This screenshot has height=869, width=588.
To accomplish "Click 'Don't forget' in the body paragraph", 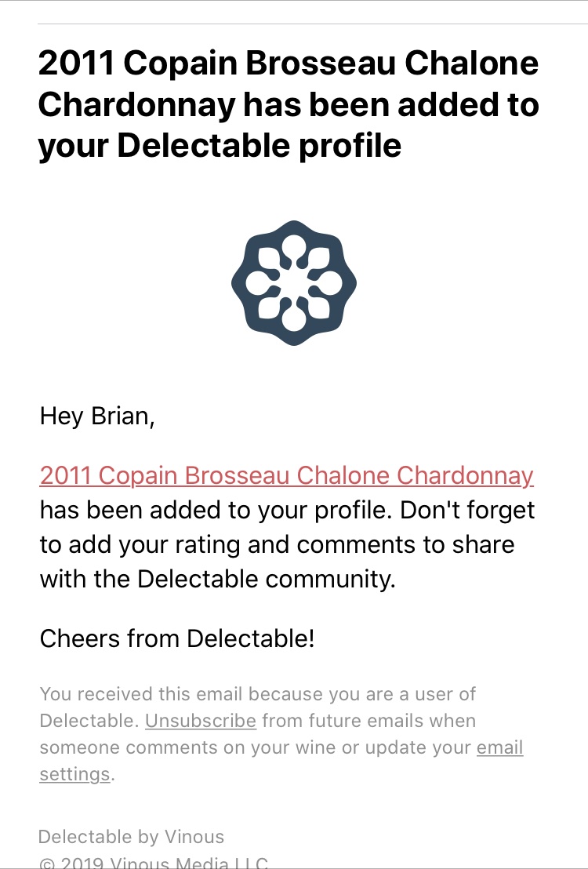I will [467, 511].
